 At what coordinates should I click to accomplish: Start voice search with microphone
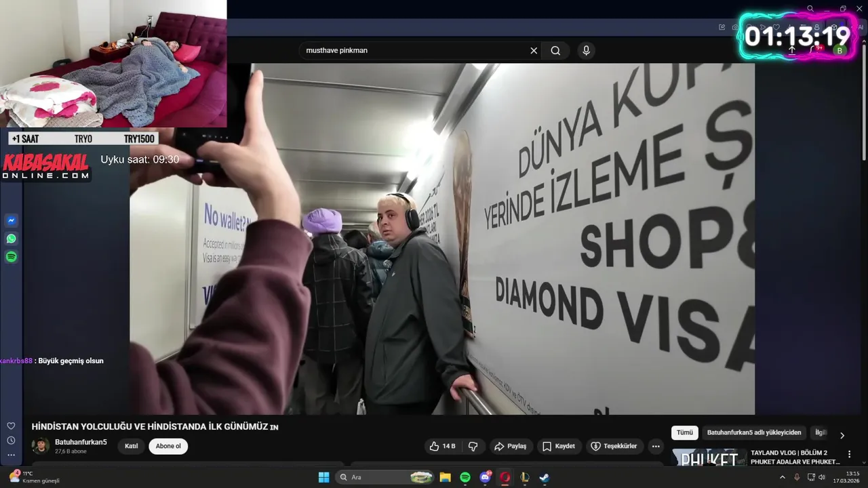(587, 51)
